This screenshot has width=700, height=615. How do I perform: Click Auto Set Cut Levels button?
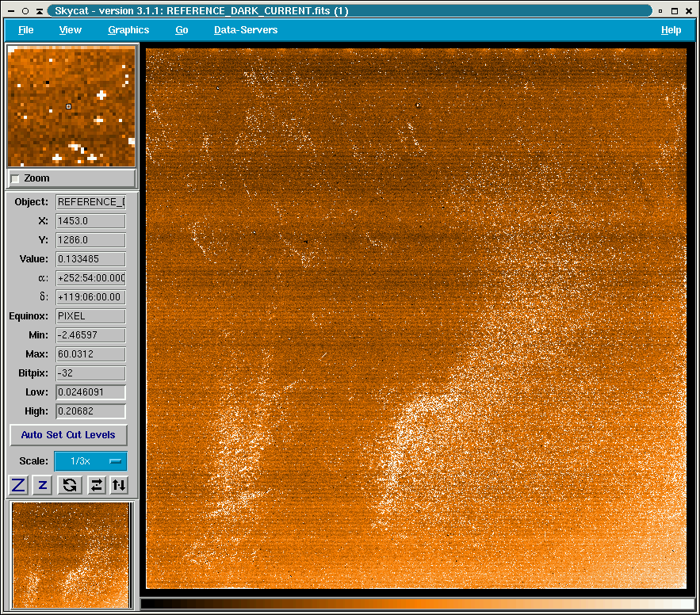click(x=68, y=435)
